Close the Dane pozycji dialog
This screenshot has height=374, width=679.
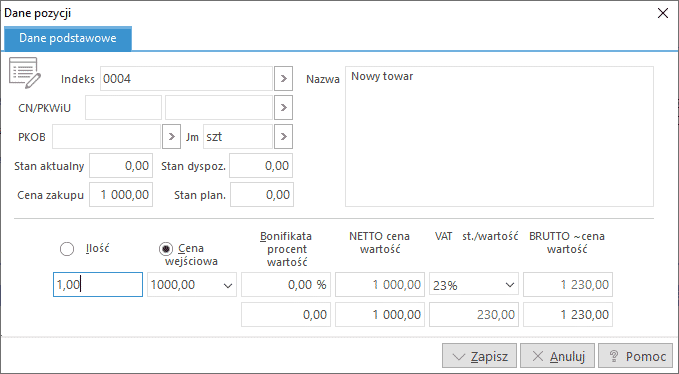[x=663, y=13]
